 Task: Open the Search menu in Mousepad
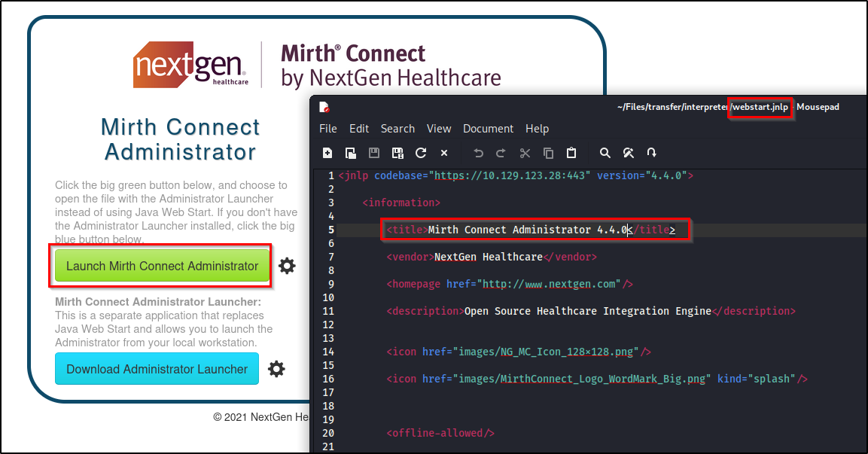pyautogui.click(x=397, y=129)
